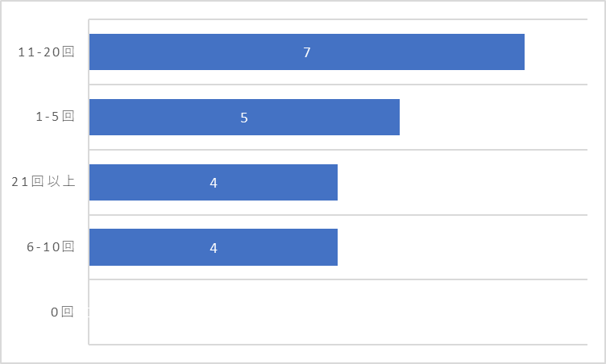
Task: Select gridline between 1-5回 and 21回以上 rows
Action: coord(338,150)
